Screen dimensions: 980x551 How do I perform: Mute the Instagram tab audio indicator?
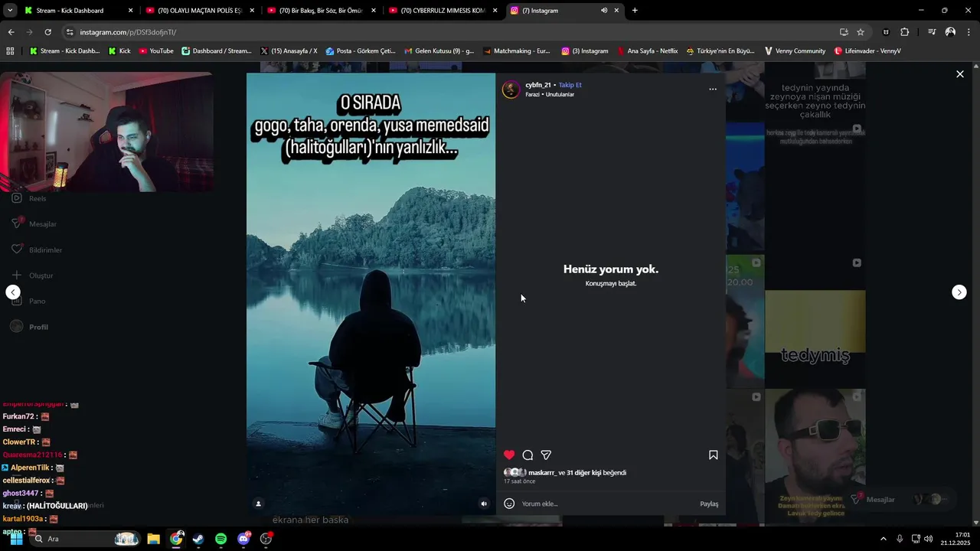[x=604, y=11]
